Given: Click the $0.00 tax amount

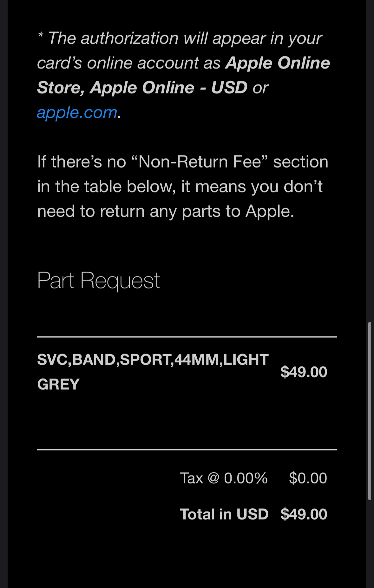Looking at the screenshot, I should (307, 478).
